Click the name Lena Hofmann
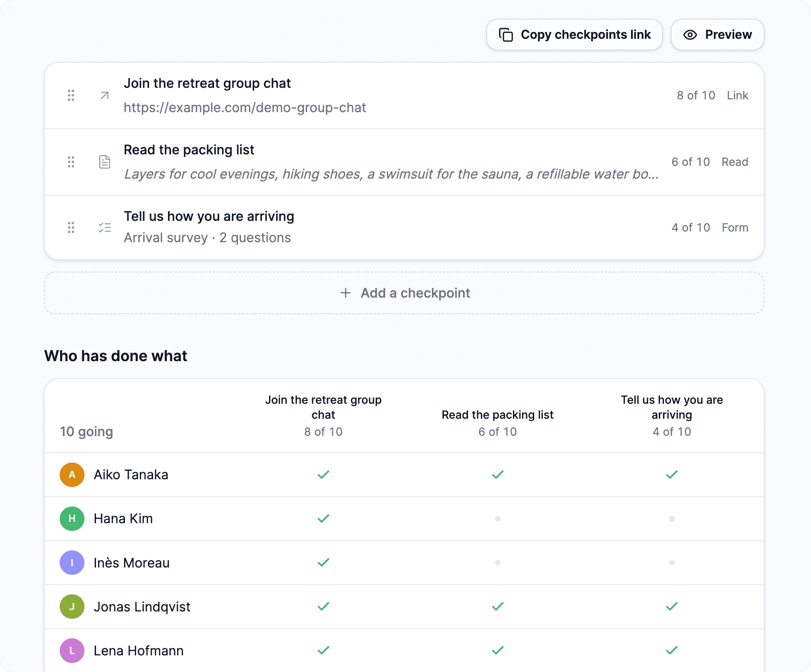Screen dimensions: 811x672 pos(139,651)
